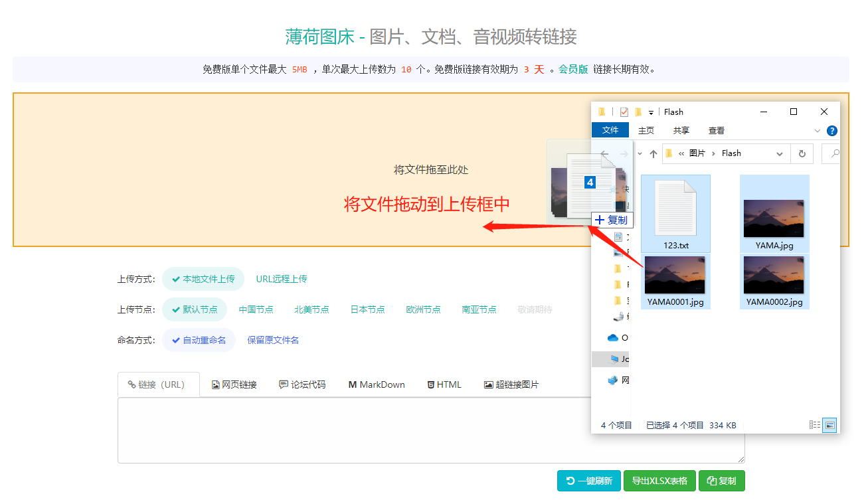Select the YAMA0001.jpg image file
The image size is (868, 504).
point(675,282)
